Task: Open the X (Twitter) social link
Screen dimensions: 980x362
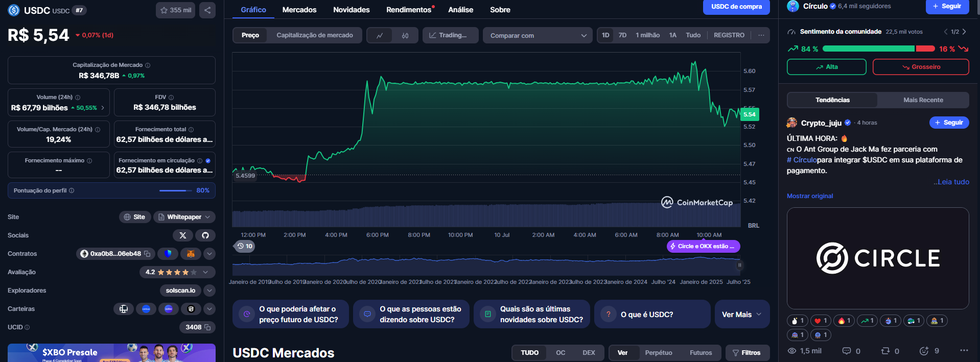Action: (183, 235)
